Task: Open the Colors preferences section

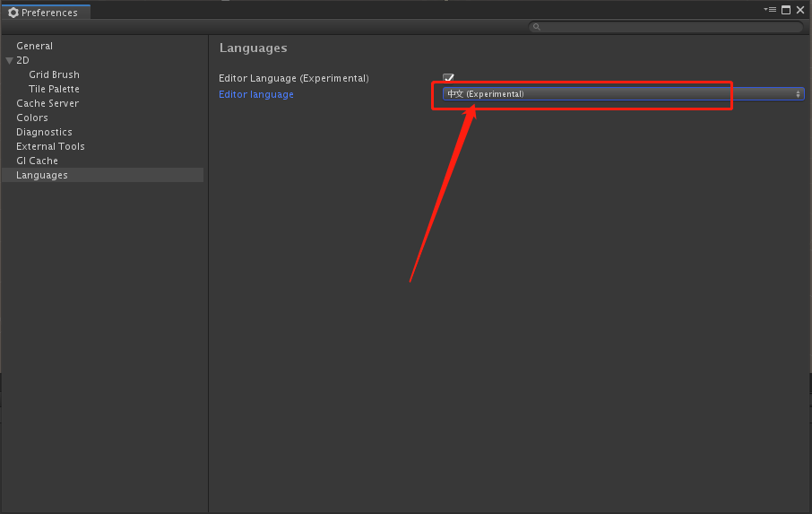Action: (31, 118)
